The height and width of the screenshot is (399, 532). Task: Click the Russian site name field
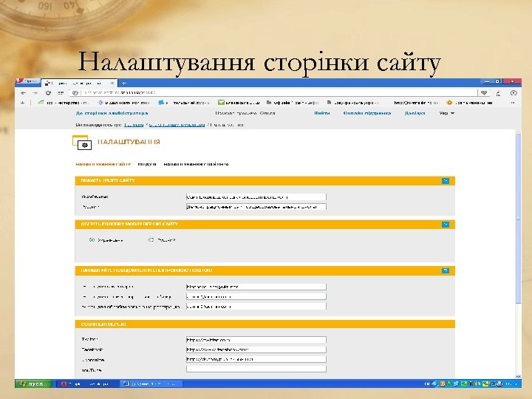point(256,207)
